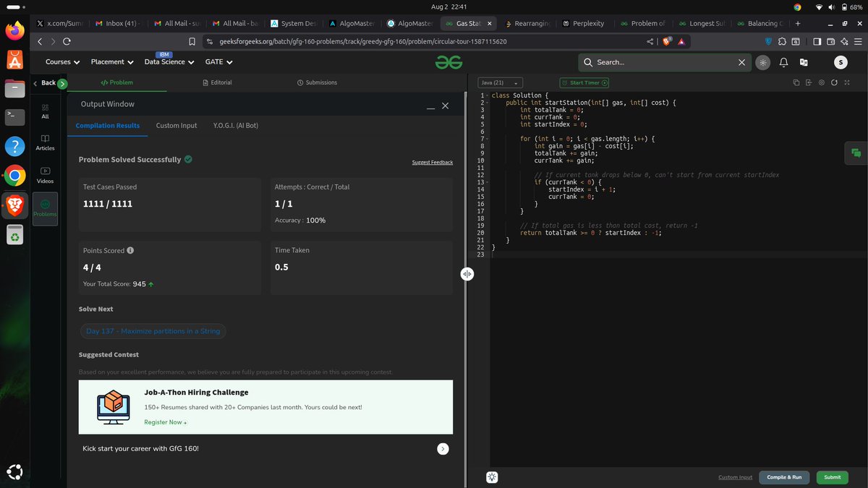The height and width of the screenshot is (488, 868).
Task: Expand the editor to fullscreen
Action: tap(846, 82)
